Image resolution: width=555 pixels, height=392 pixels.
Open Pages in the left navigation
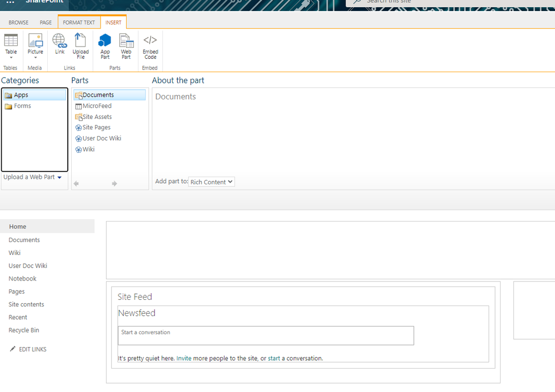pyautogui.click(x=17, y=292)
